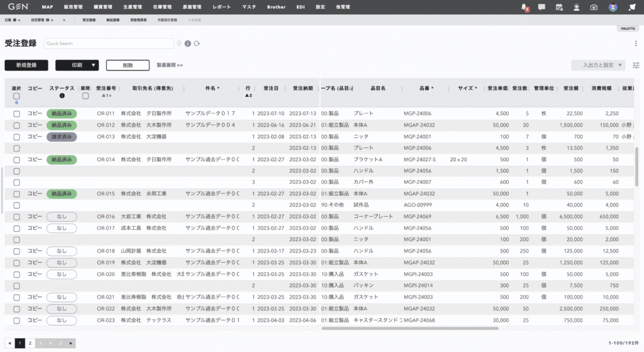Viewport: 644px width, 352px height.
Task: Open the Brother menu
Action: [276, 7]
